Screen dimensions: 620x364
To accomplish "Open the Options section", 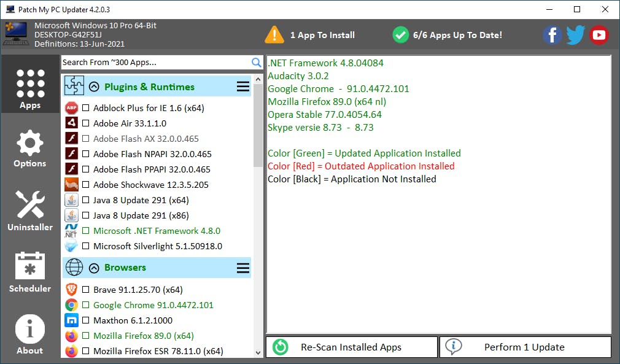I will [x=30, y=149].
